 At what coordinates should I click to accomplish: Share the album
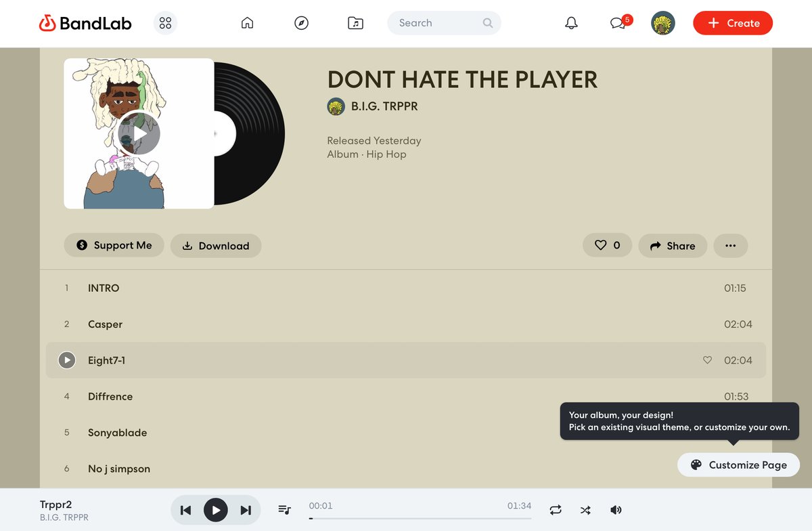coord(673,245)
